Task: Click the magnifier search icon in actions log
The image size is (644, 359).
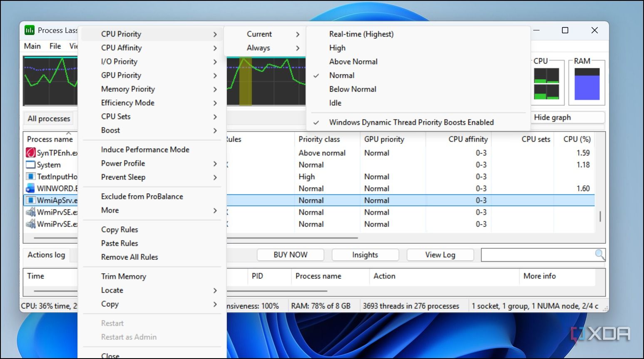Action: 600,254
